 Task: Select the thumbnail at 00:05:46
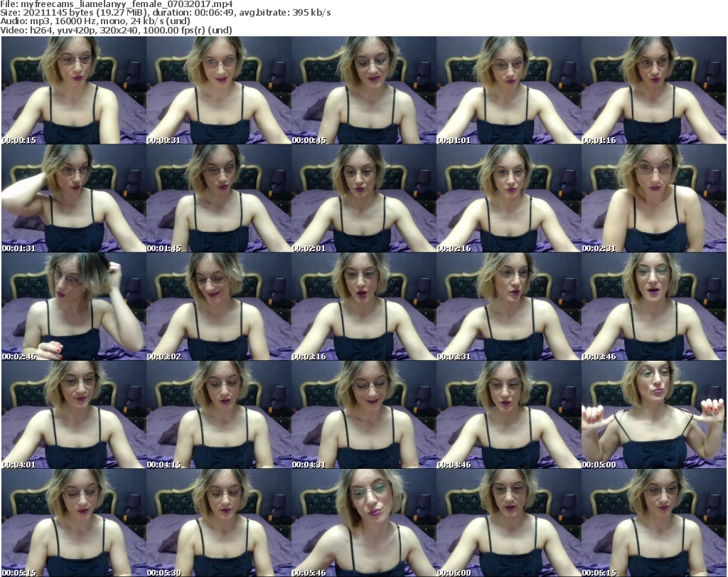363,523
